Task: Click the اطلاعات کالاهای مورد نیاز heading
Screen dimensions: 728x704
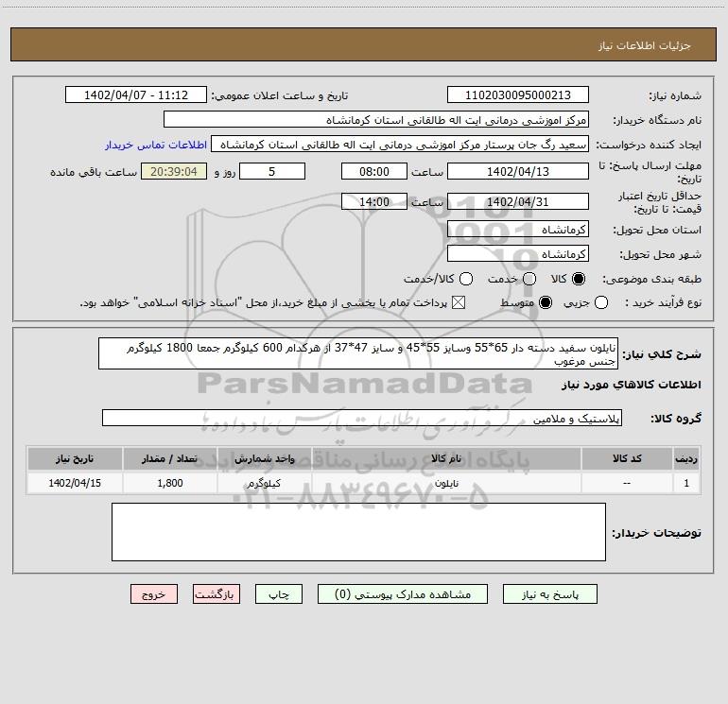Action: coord(631,385)
